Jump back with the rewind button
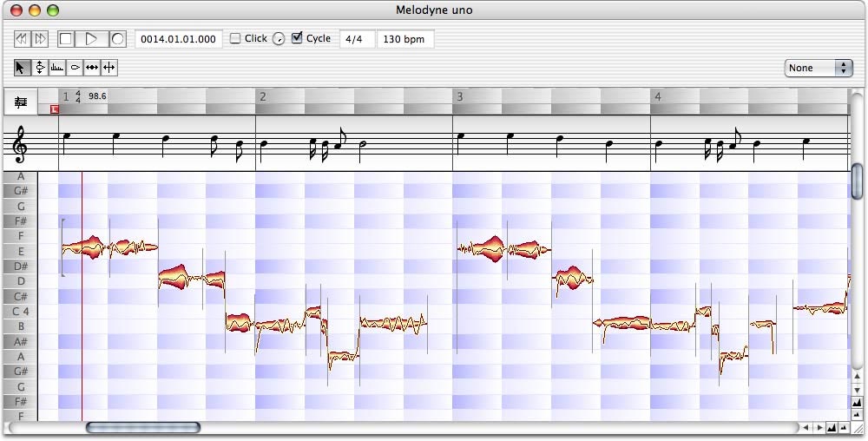868x441 pixels. pyautogui.click(x=21, y=39)
